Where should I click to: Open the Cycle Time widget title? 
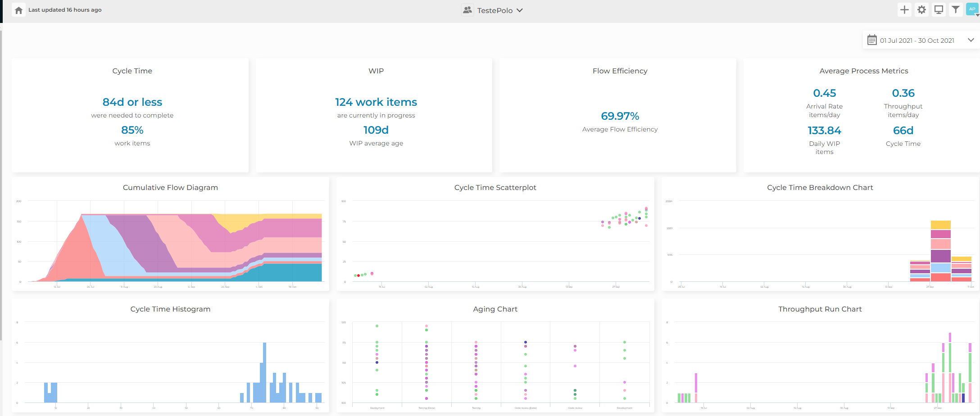click(x=132, y=71)
